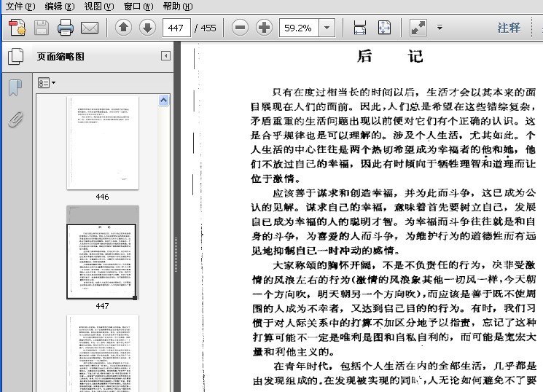
Task: Click the email envelope icon
Action: (x=90, y=28)
